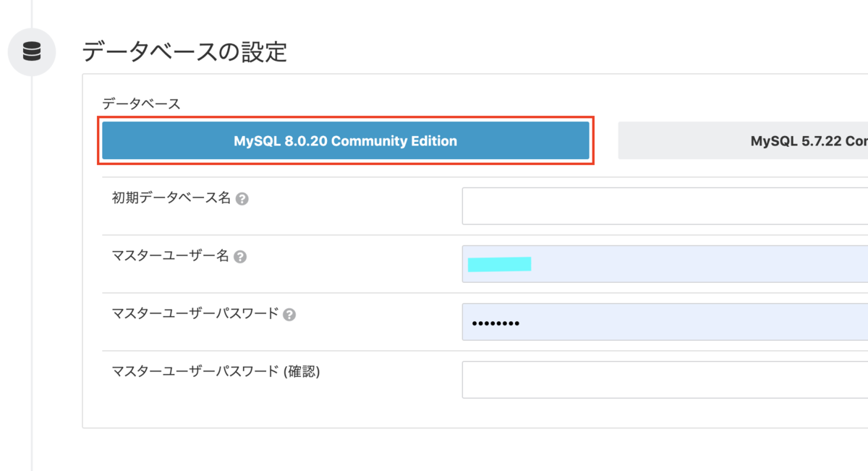Click the マスターユーザー名 label text
The height and width of the screenshot is (471, 868).
tap(170, 255)
